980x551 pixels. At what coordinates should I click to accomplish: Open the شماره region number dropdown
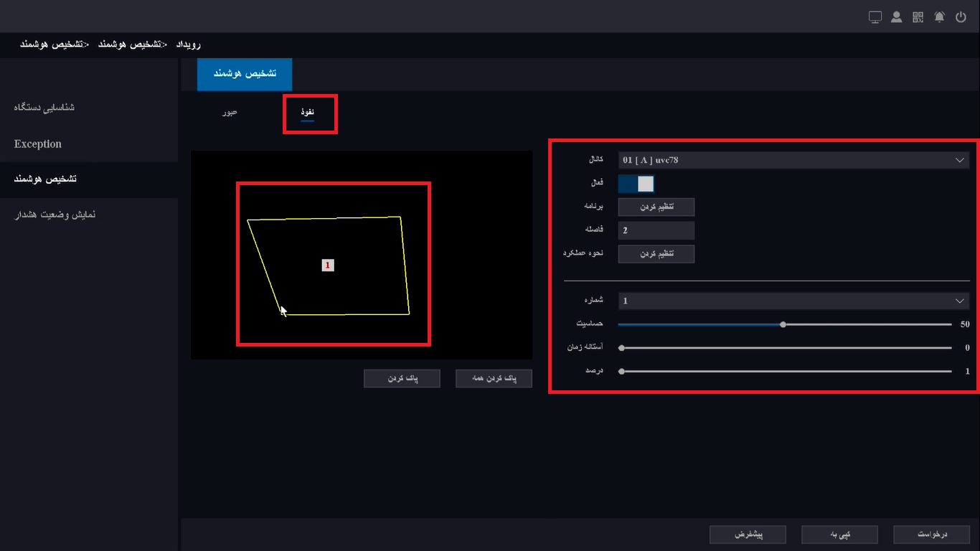(x=793, y=301)
